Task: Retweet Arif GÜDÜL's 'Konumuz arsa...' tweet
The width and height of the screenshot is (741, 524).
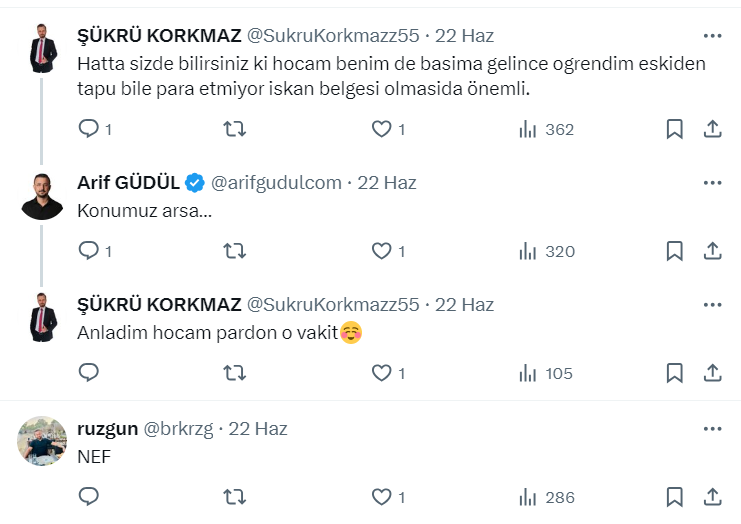Action: tap(234, 251)
